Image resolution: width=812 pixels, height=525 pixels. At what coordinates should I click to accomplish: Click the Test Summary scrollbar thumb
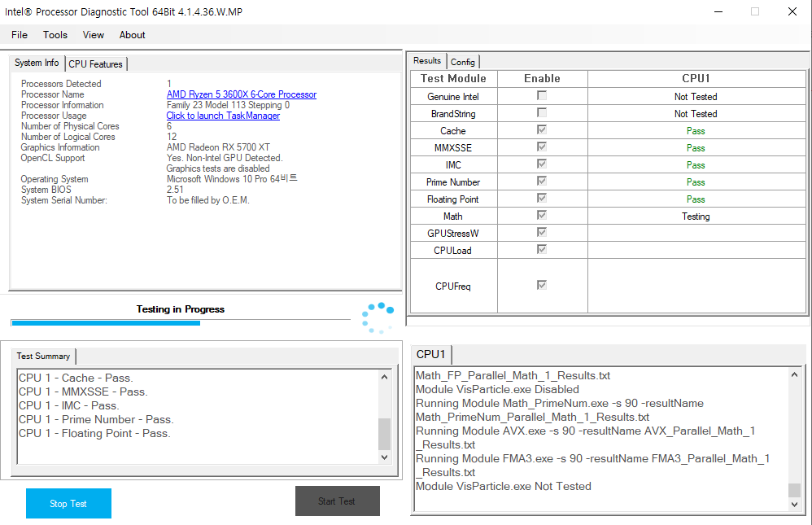click(x=384, y=434)
